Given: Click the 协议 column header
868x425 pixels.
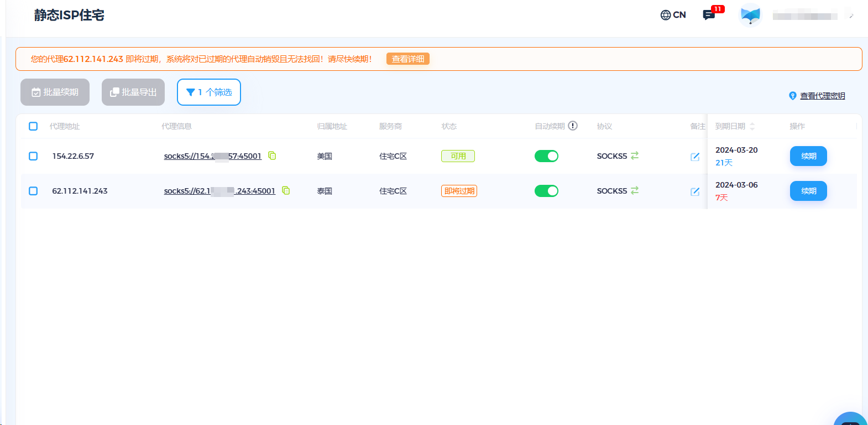Looking at the screenshot, I should (604, 126).
